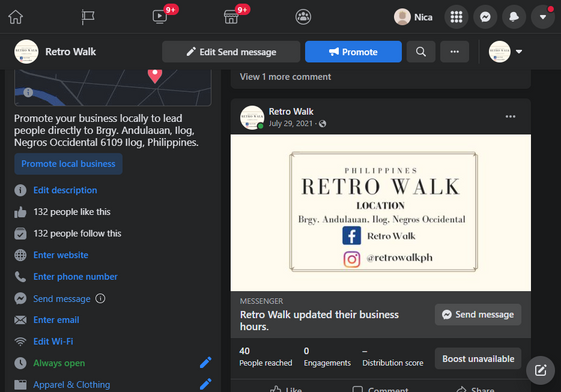Open Messenger icon in top bar
561x392 pixels.
[x=485, y=17]
